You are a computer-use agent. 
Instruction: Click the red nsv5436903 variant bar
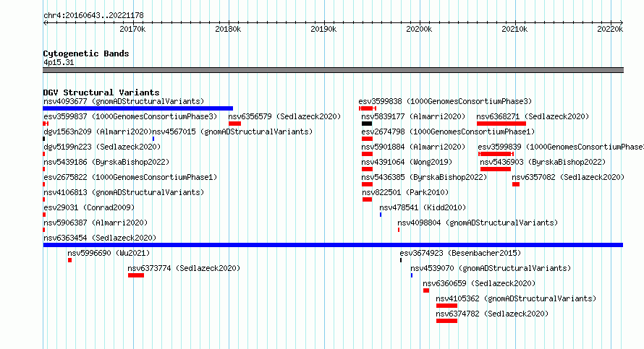tap(496, 169)
